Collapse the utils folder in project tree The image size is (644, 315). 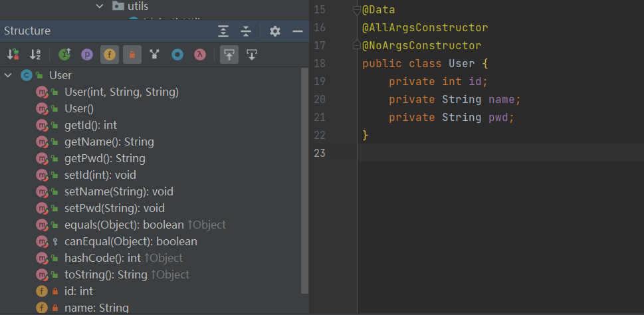[x=100, y=6]
